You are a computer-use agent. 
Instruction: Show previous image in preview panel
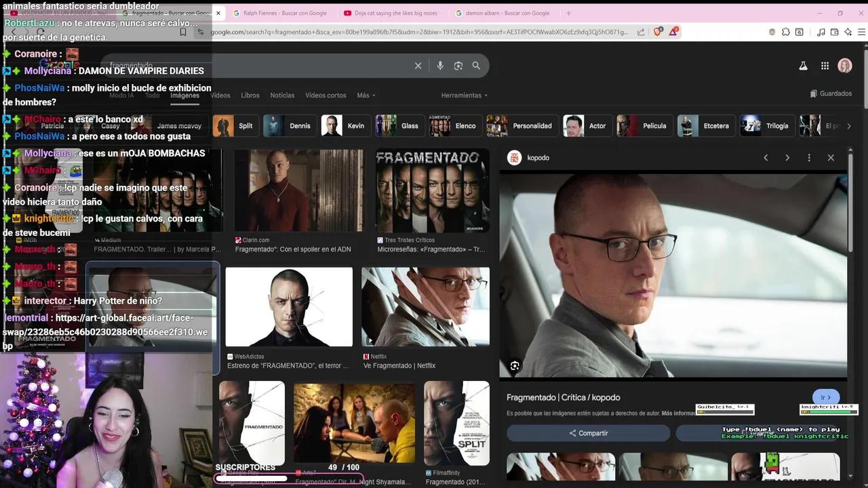(x=766, y=158)
